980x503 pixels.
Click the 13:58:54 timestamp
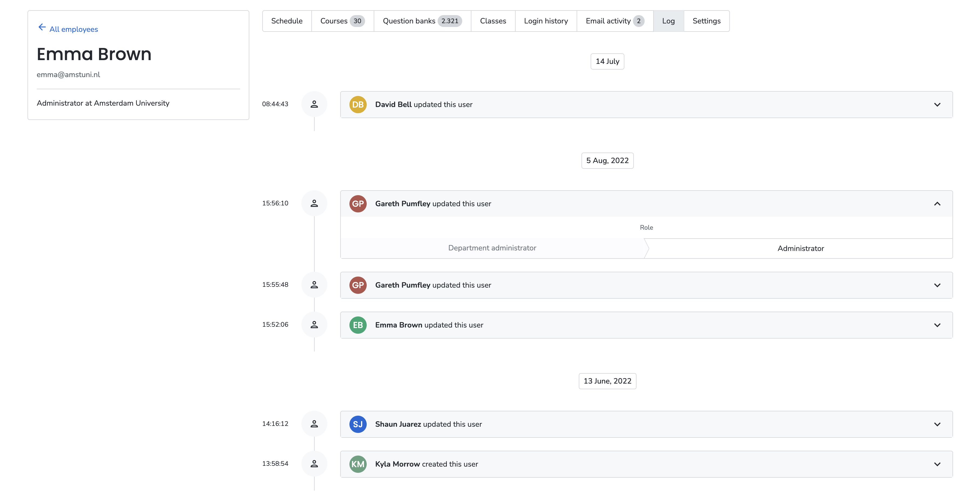[275, 463]
